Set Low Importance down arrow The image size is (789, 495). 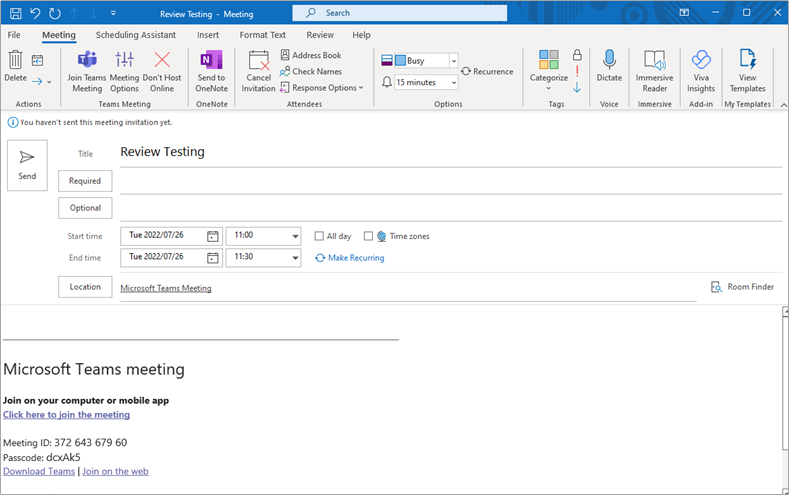[x=577, y=88]
